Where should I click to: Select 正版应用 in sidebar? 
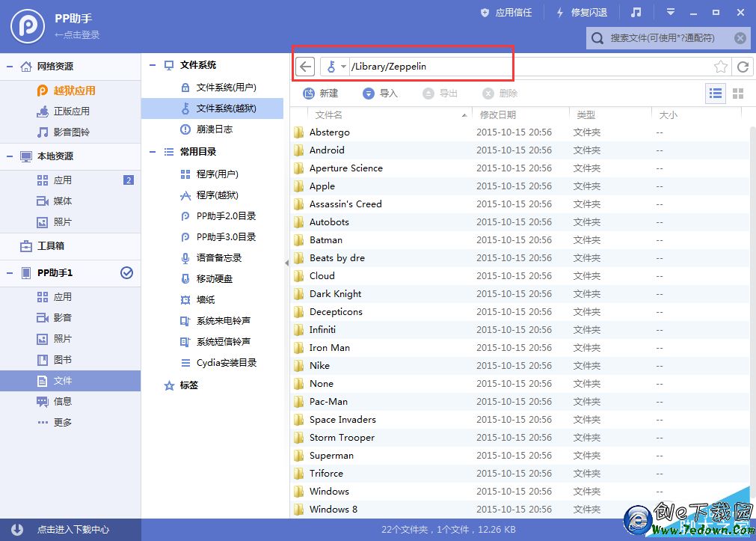(x=70, y=111)
